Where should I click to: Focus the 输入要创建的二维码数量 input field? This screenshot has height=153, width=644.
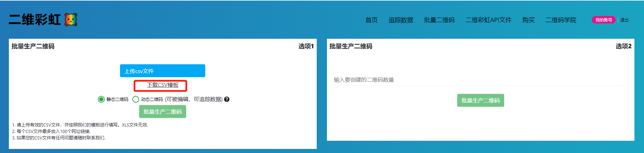pos(480,80)
